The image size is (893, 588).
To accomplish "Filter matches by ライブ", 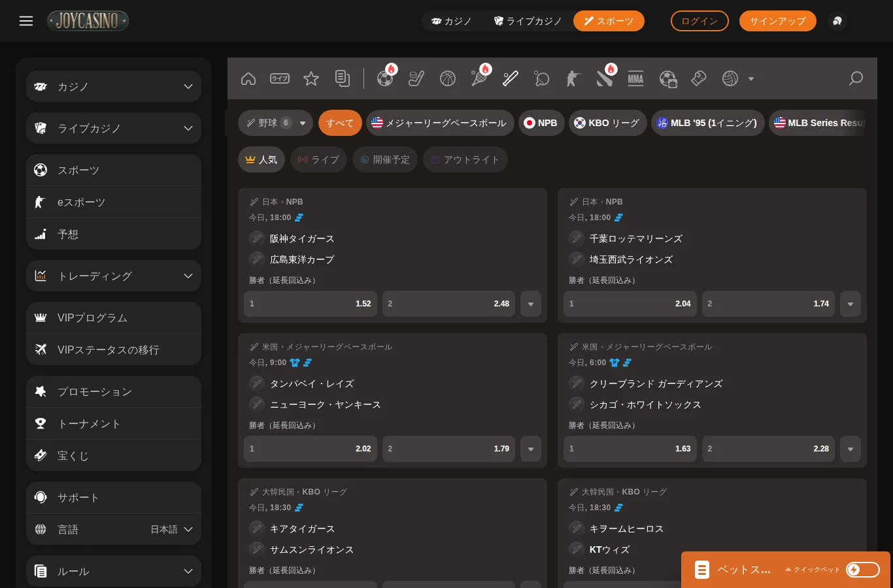I will point(318,159).
